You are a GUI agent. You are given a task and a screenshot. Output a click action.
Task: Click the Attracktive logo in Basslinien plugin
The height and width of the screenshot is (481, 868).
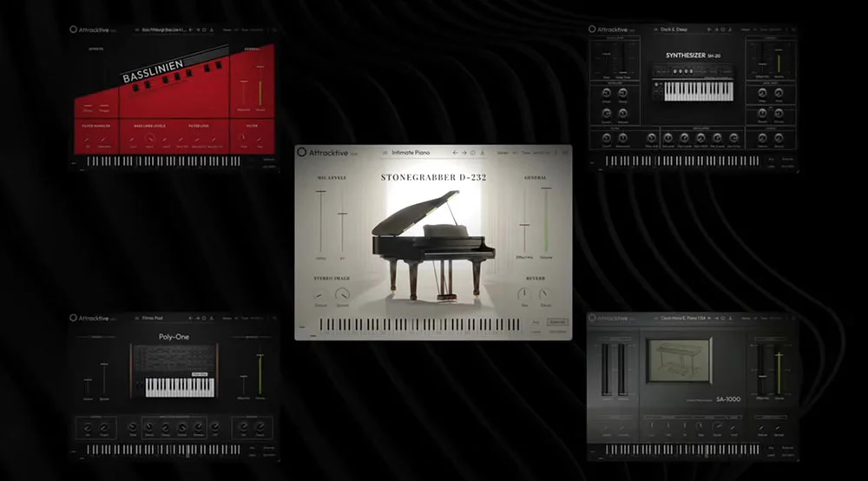pos(74,29)
